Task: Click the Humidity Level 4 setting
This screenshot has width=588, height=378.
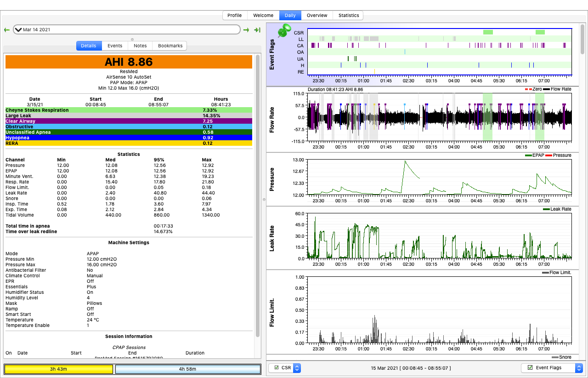Action: pyautogui.click(x=48, y=298)
